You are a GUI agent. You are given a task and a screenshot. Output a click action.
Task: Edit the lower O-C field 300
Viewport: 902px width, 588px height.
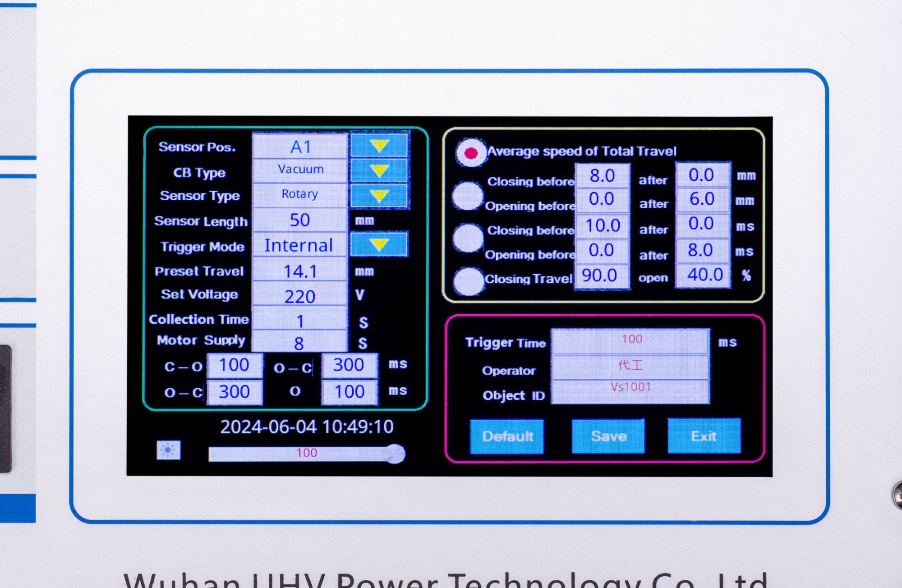235,391
